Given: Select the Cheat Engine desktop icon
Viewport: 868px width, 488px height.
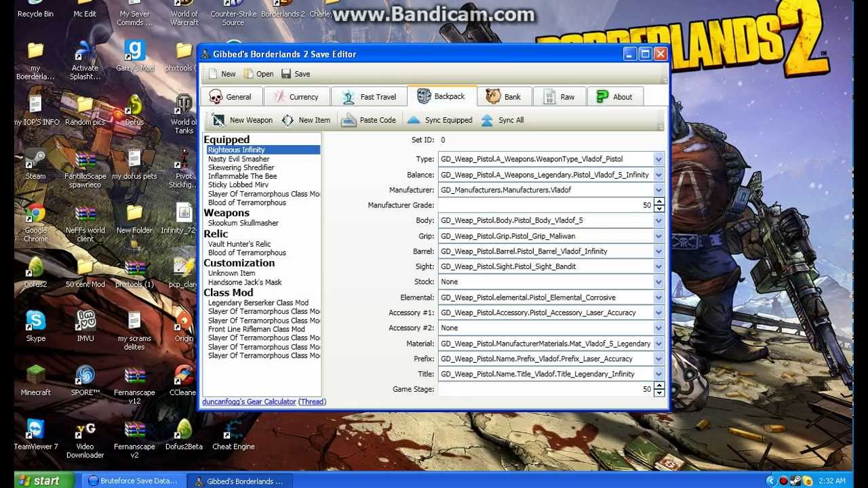Looking at the screenshot, I should (233, 434).
